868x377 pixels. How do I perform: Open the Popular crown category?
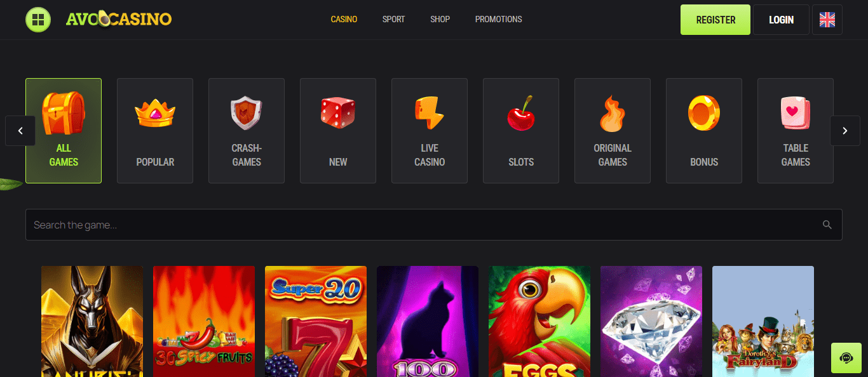155,131
